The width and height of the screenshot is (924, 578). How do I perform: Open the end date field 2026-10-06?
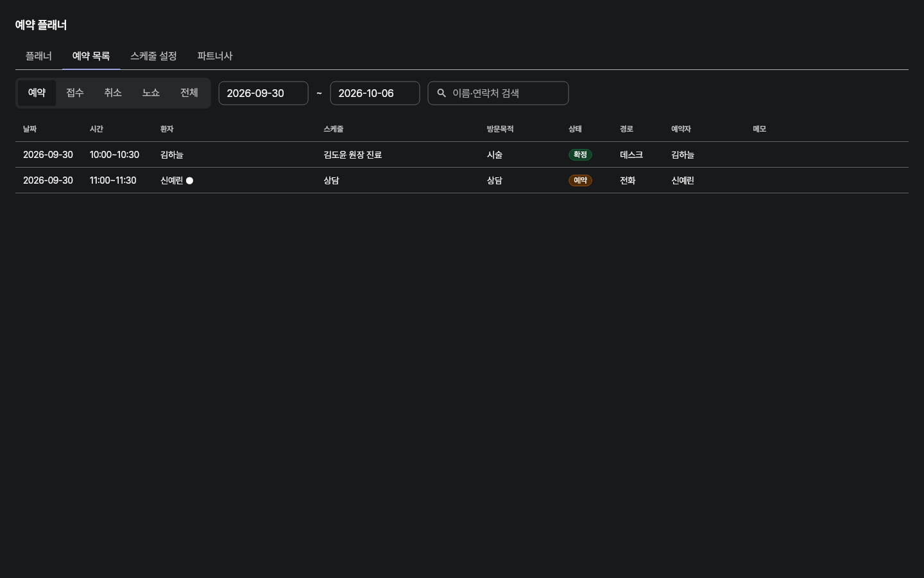tap(375, 93)
